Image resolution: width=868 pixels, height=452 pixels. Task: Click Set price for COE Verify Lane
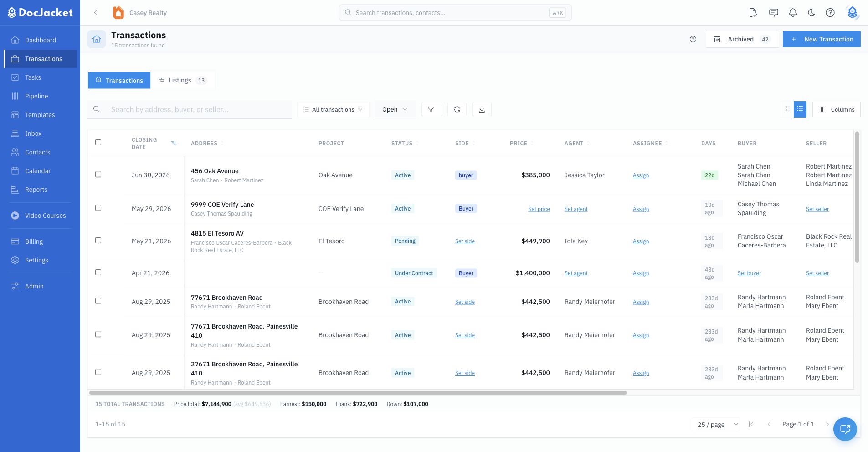coord(539,209)
